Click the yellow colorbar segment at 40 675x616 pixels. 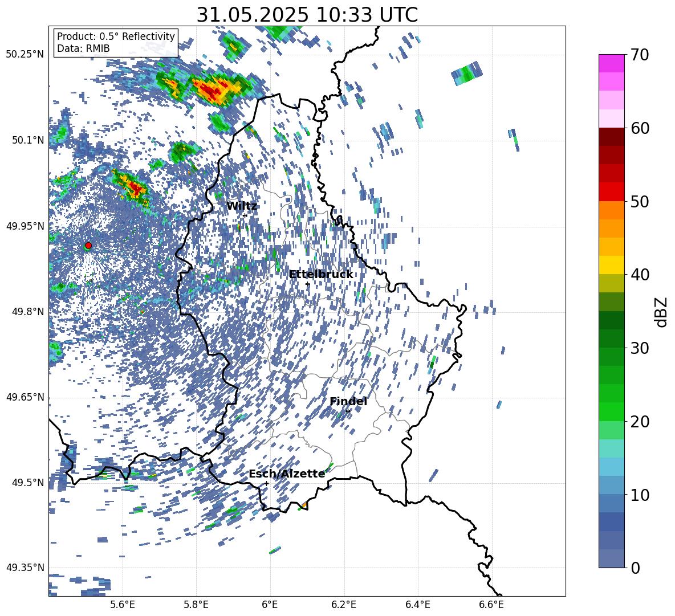point(611,265)
